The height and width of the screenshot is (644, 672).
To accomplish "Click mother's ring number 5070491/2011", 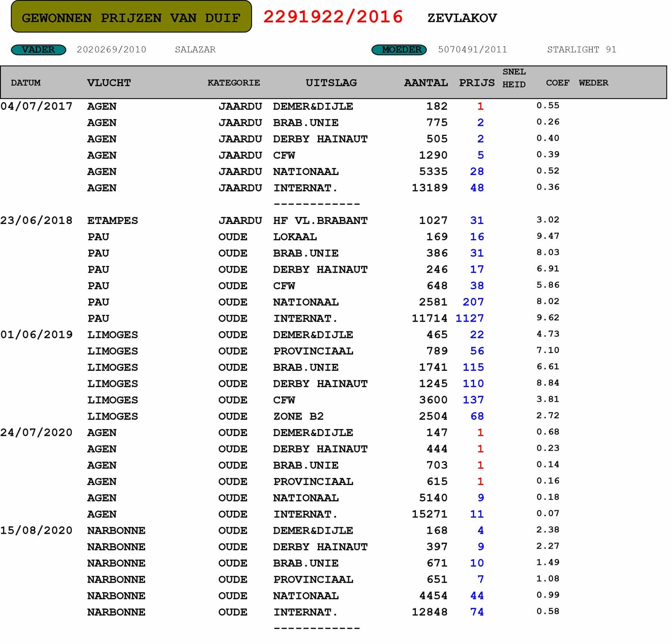I will pos(472,50).
